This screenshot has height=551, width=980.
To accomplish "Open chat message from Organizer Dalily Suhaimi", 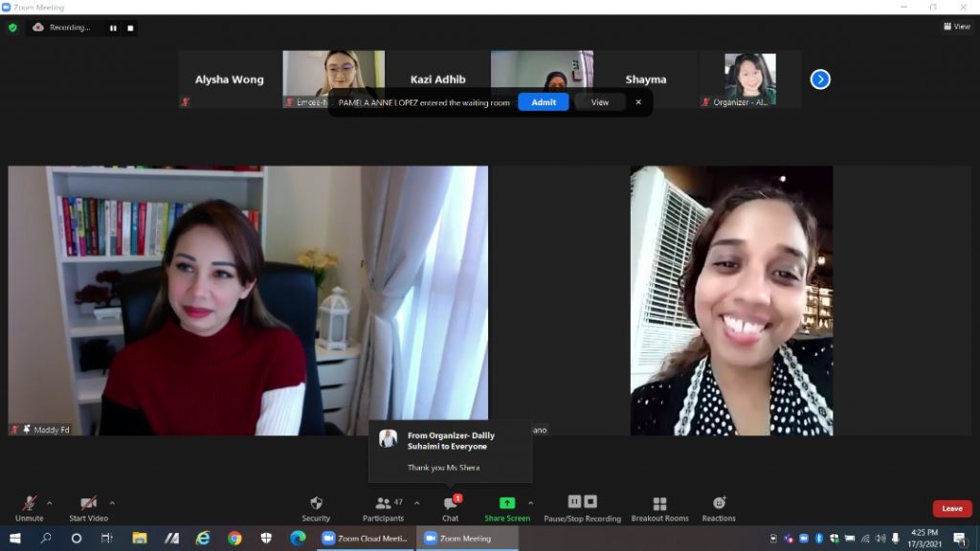I will (x=451, y=452).
